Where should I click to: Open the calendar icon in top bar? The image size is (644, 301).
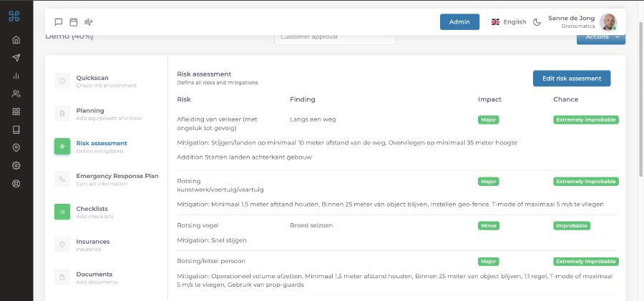(x=74, y=22)
